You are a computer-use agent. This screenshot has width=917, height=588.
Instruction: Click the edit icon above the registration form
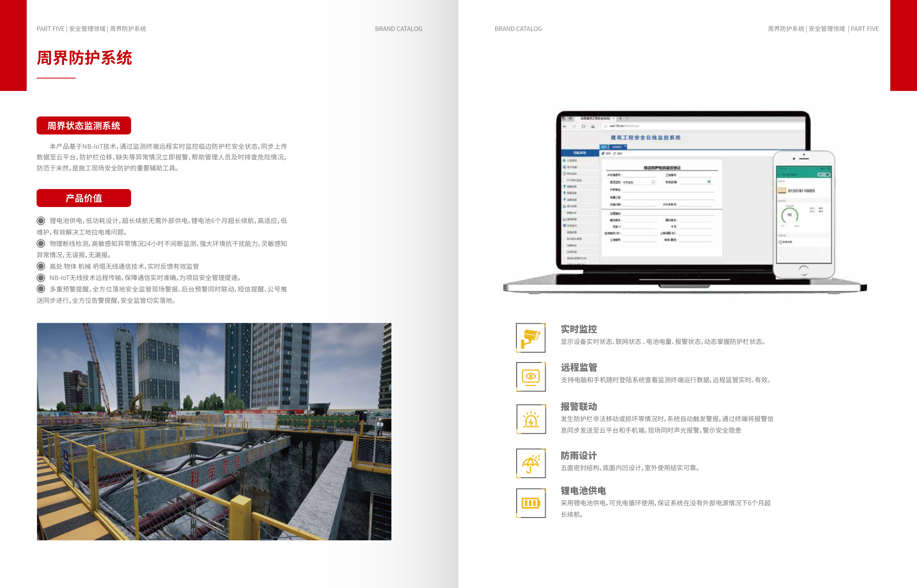[x=603, y=153]
